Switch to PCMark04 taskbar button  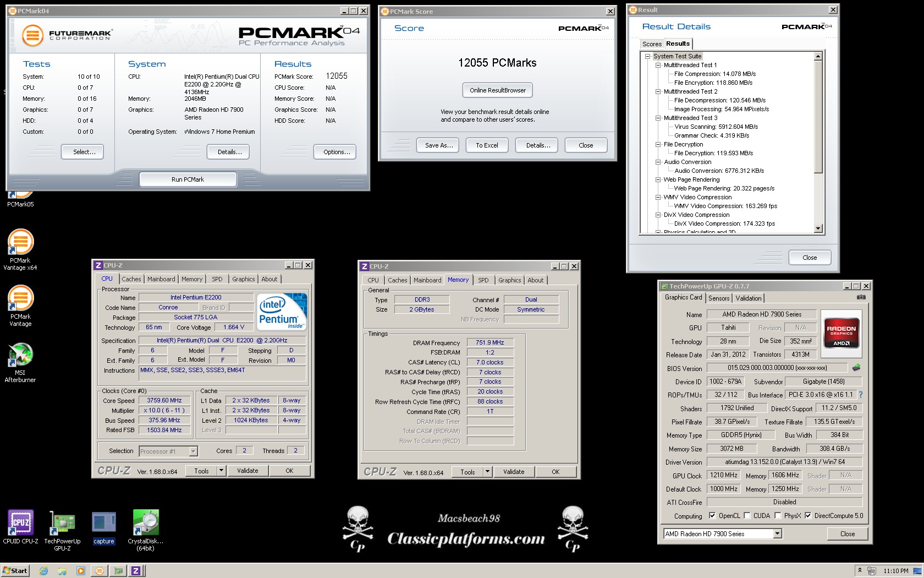pyautogui.click(x=100, y=571)
